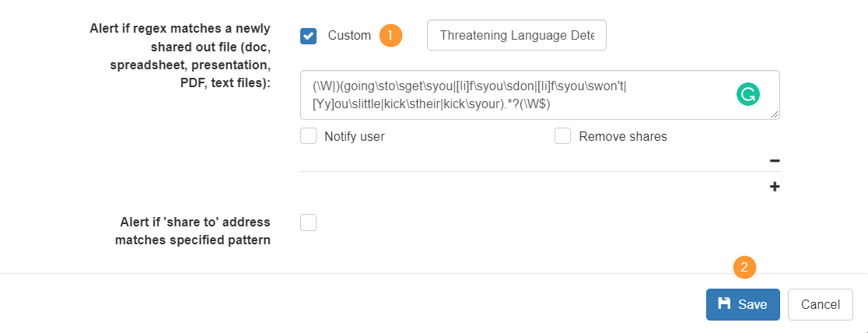Check the 'share to' address pattern checkbox

pos(308,223)
